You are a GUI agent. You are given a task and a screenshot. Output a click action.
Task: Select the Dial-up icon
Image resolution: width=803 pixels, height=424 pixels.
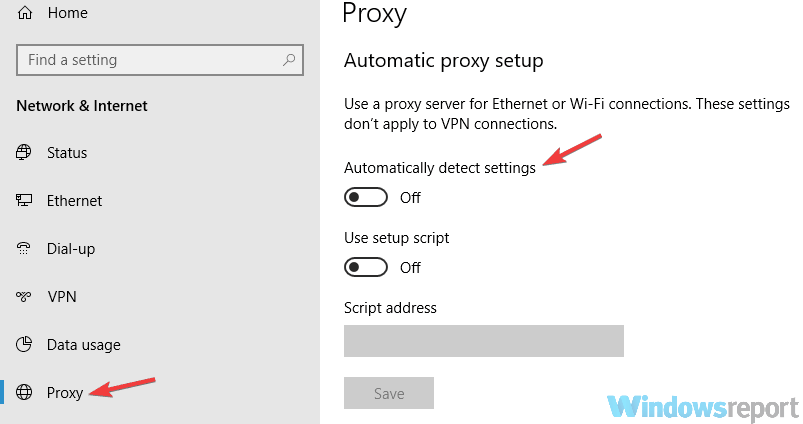click(x=24, y=248)
